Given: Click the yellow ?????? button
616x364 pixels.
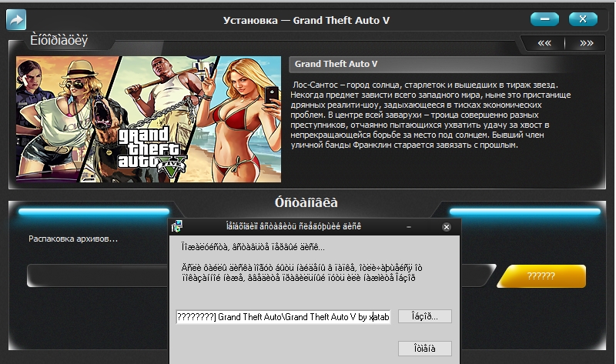Looking at the screenshot, I should [541, 276].
